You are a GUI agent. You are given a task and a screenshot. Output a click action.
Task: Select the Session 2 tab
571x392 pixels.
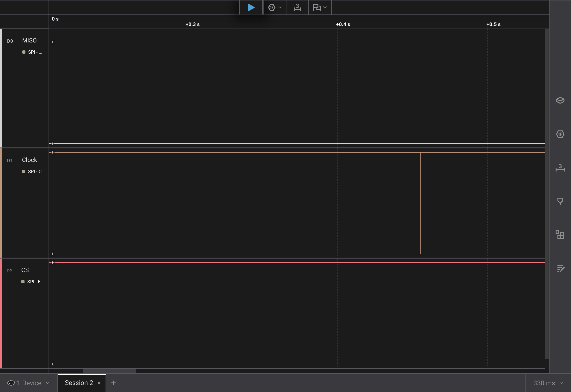(79, 383)
